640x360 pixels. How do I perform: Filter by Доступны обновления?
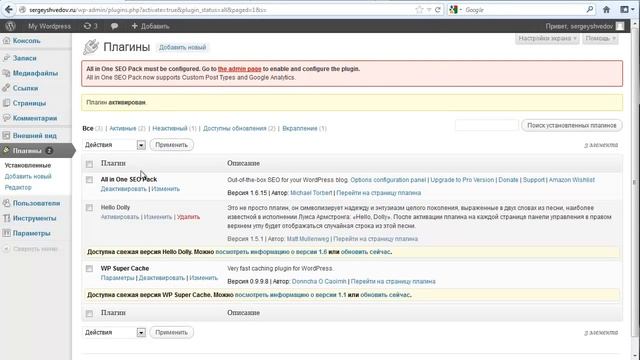point(235,128)
